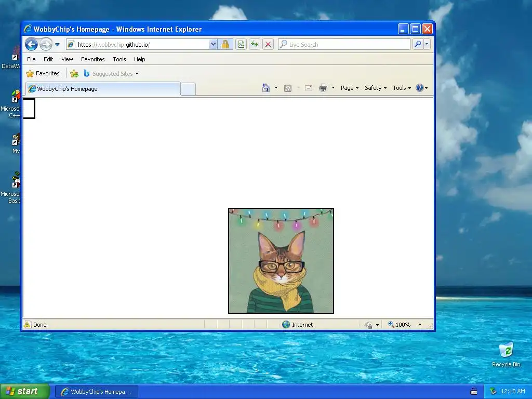
Task: Click the Add to Favorites Bar icon
Action: 74,74
